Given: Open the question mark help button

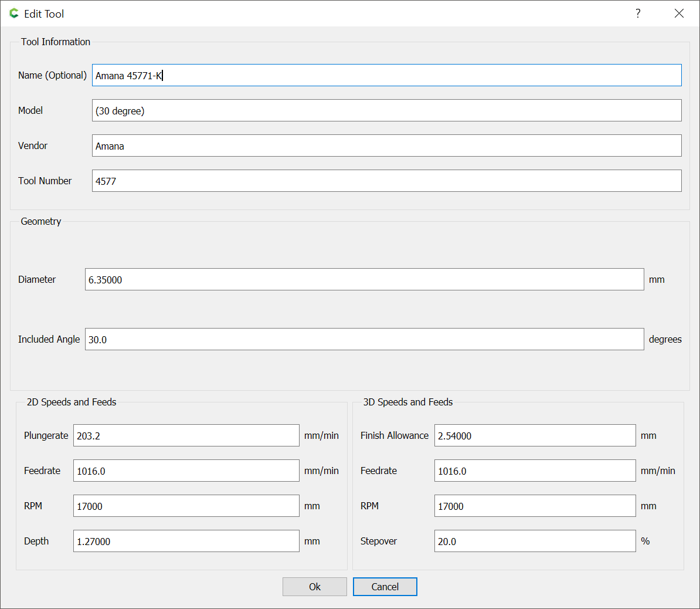Looking at the screenshot, I should tap(638, 13).
